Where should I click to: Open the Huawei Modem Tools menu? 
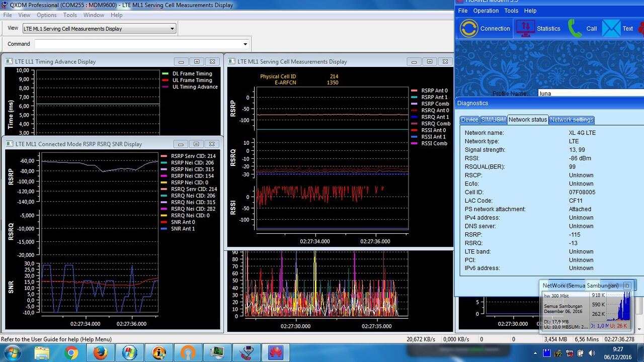(x=511, y=11)
